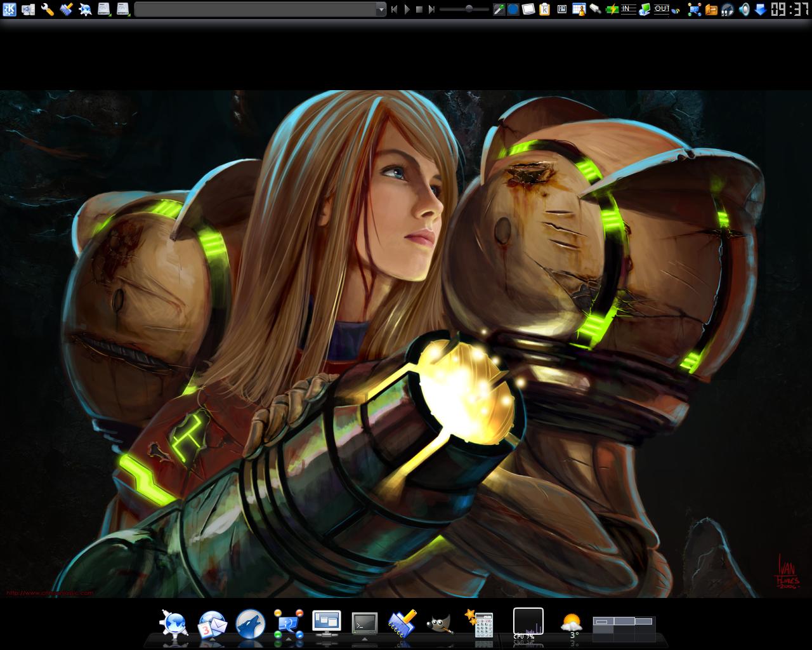The image size is (812, 650).
Task: Adjust the media player volume slider
Action: point(464,9)
